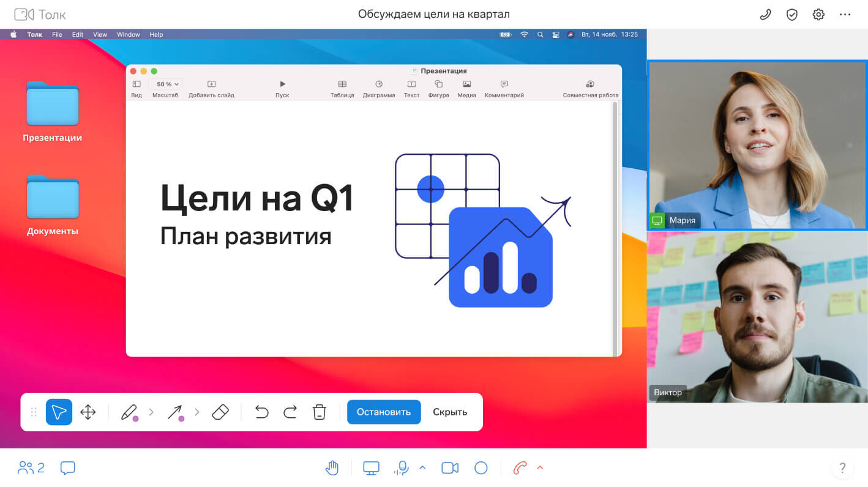Insert a Таблица table
This screenshot has width=868, height=487.
point(342,89)
